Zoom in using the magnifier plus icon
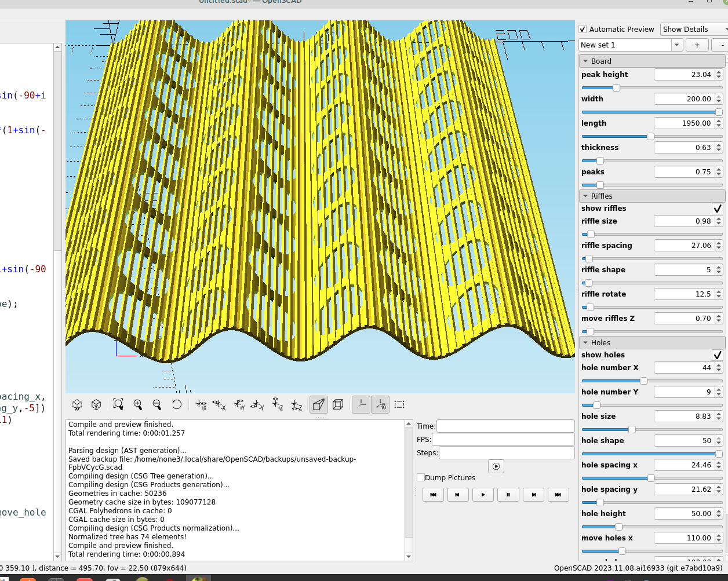The width and height of the screenshot is (728, 581). point(138,404)
